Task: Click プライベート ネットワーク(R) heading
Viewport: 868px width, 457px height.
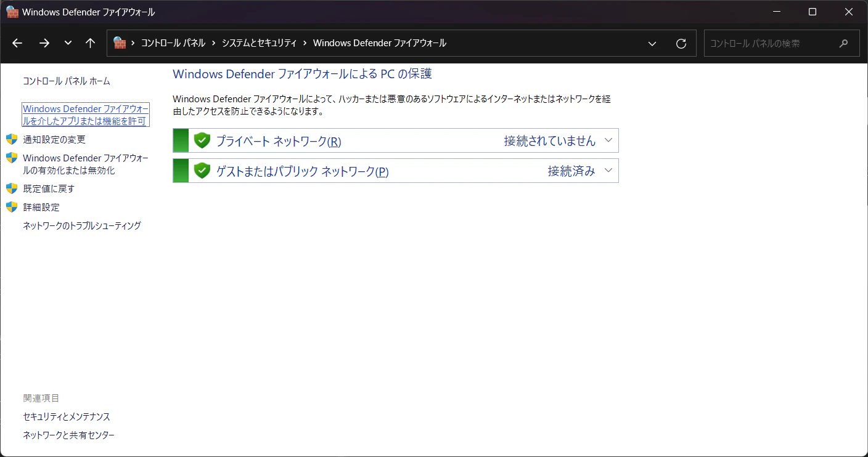Action: (279, 141)
